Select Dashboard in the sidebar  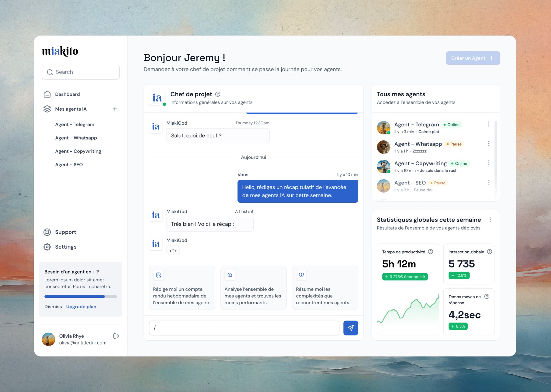click(x=67, y=94)
